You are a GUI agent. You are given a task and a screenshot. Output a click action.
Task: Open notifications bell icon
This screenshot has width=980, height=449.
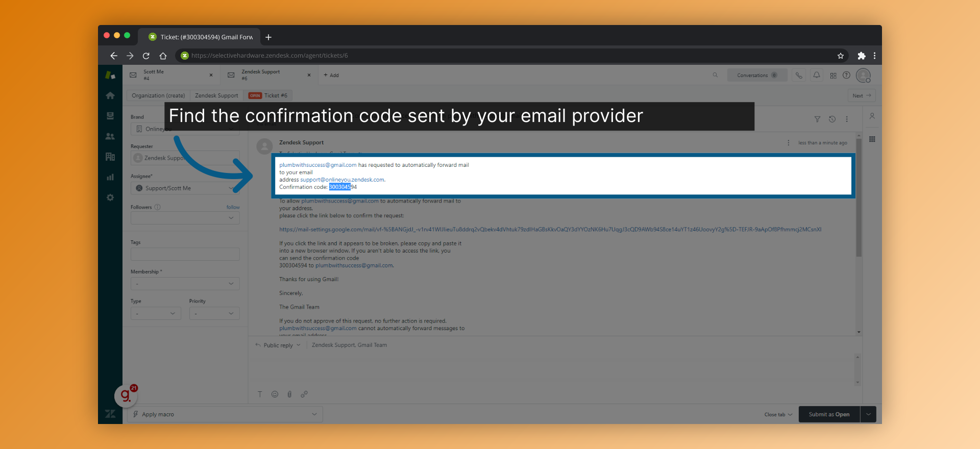(817, 75)
